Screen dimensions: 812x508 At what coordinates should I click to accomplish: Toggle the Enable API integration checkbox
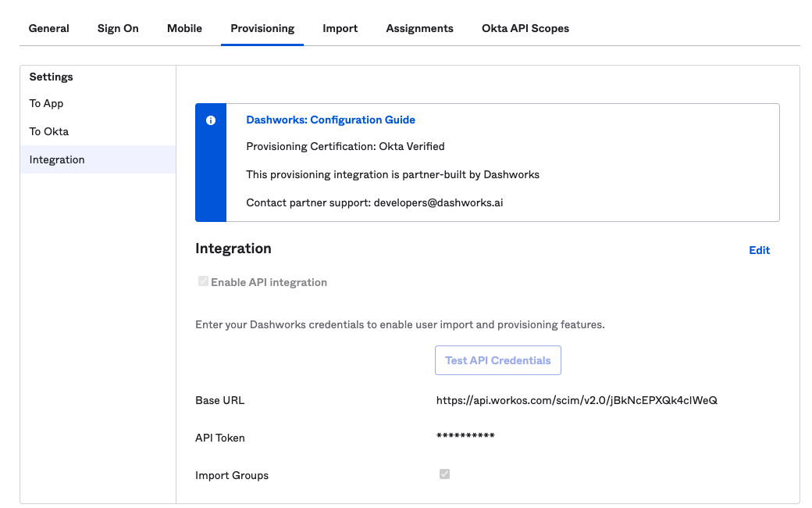(203, 281)
